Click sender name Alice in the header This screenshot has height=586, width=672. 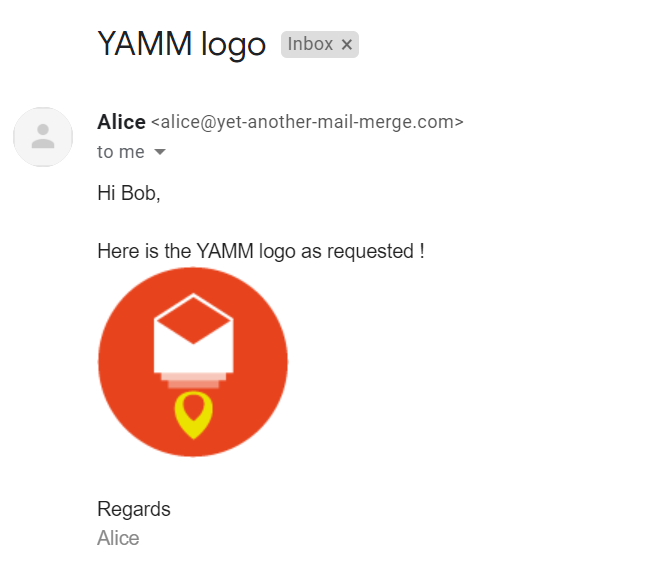click(x=121, y=122)
